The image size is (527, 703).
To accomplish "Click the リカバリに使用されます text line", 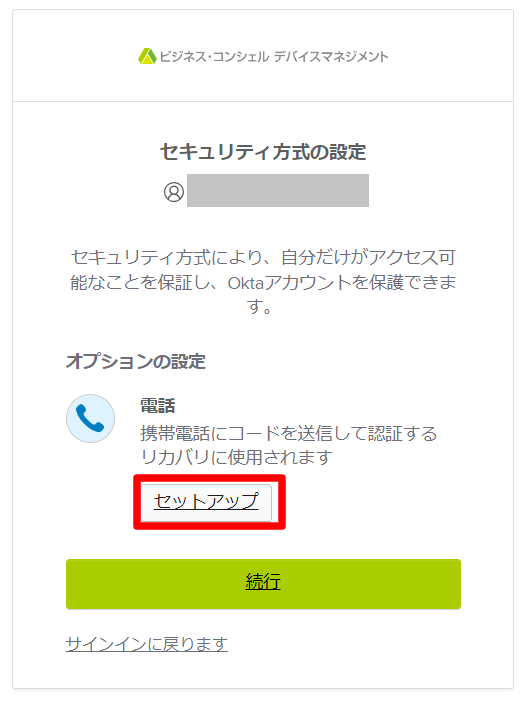I will [236, 457].
